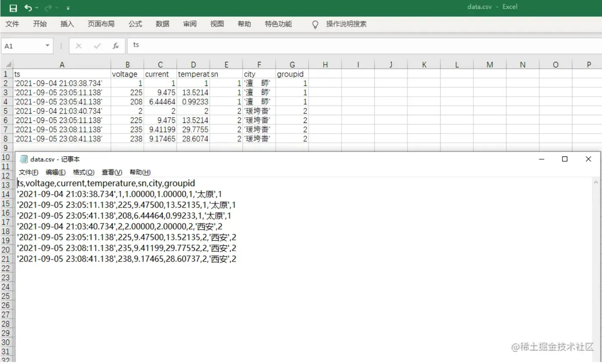This screenshot has height=364, width=602.
Task: Select column B header
Action: pos(127,65)
